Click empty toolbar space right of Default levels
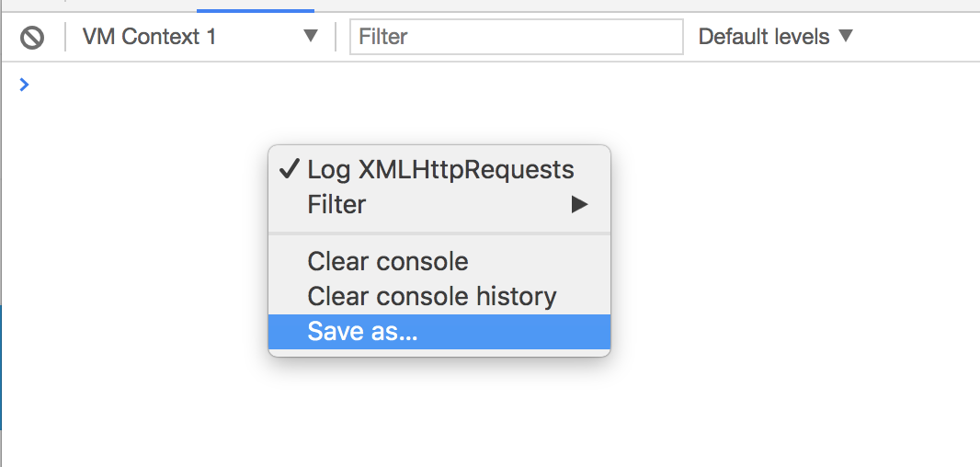The width and height of the screenshot is (980, 467). (916, 37)
